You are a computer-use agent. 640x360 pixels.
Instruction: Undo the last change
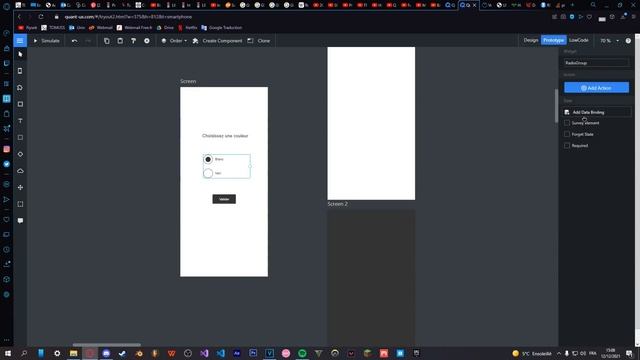pos(74,41)
